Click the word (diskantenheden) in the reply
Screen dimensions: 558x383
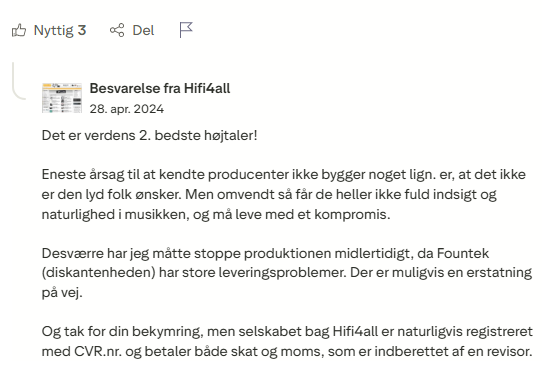[99, 273]
